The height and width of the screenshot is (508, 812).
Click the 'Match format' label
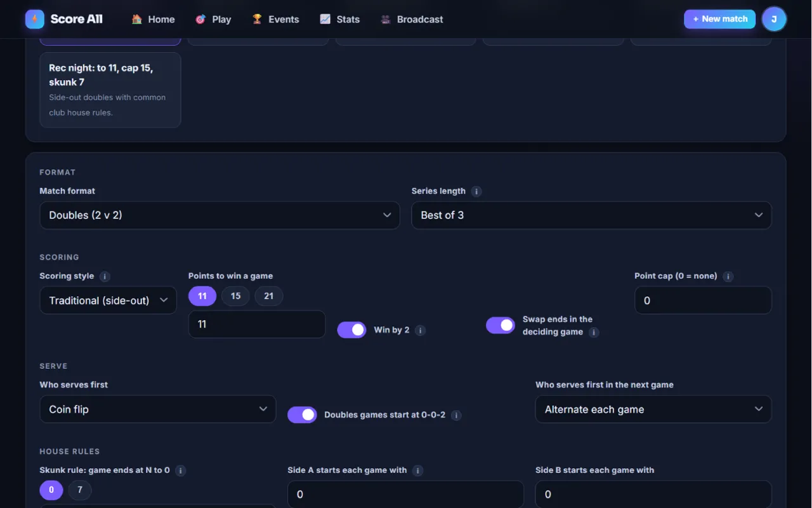point(67,191)
